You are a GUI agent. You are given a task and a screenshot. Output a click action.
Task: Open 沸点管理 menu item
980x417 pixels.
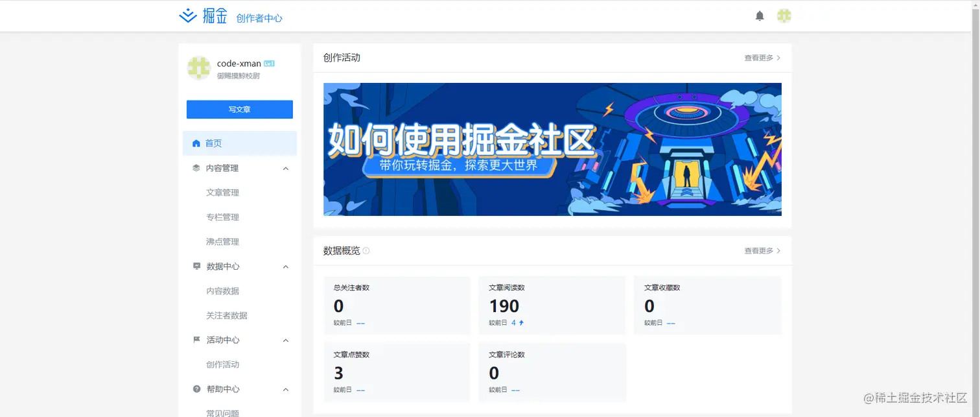(223, 242)
